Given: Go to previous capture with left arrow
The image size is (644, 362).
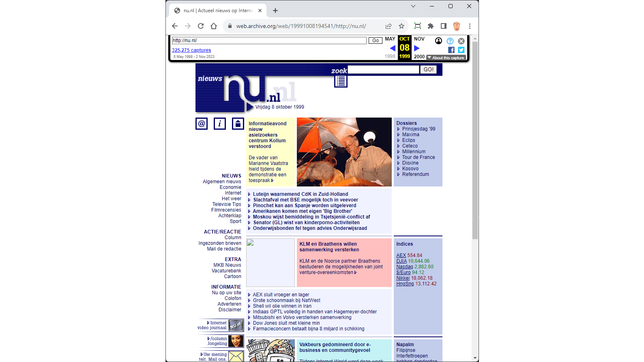Looking at the screenshot, I should [x=392, y=48].
